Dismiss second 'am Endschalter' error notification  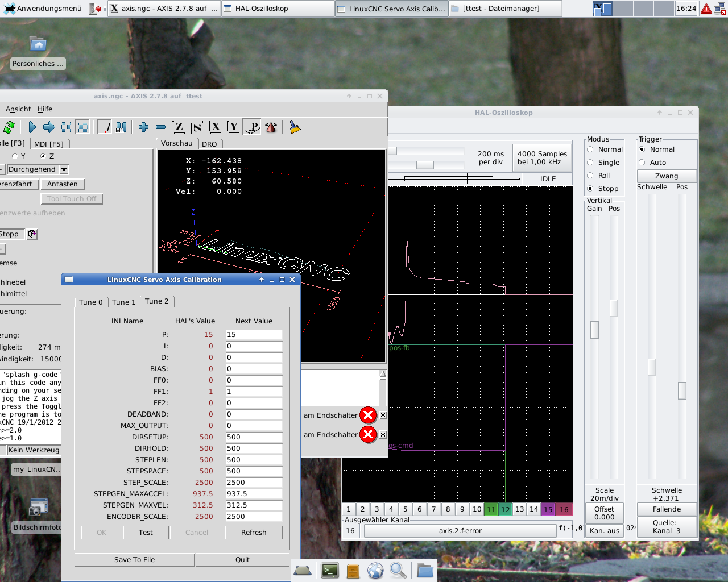coord(383,435)
